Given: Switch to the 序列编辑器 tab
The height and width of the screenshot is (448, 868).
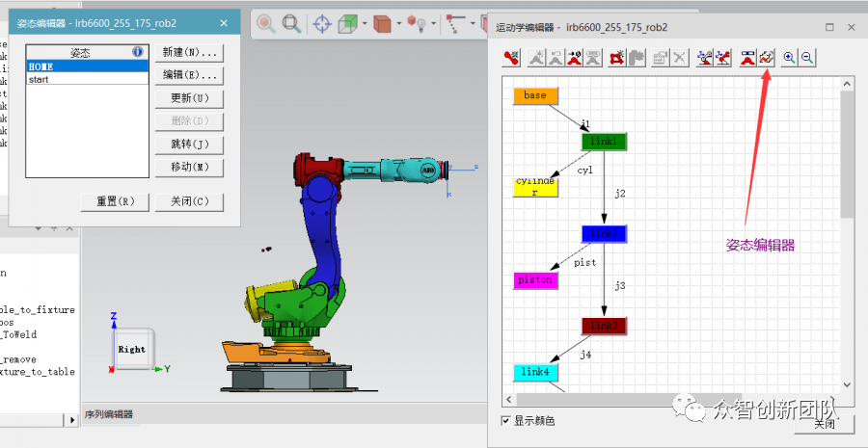Looking at the screenshot, I should coord(109,414).
